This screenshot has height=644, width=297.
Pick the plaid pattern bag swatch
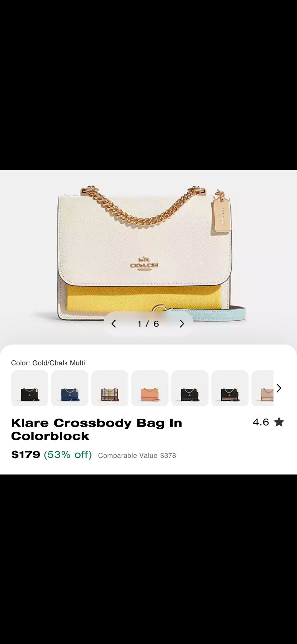point(110,388)
